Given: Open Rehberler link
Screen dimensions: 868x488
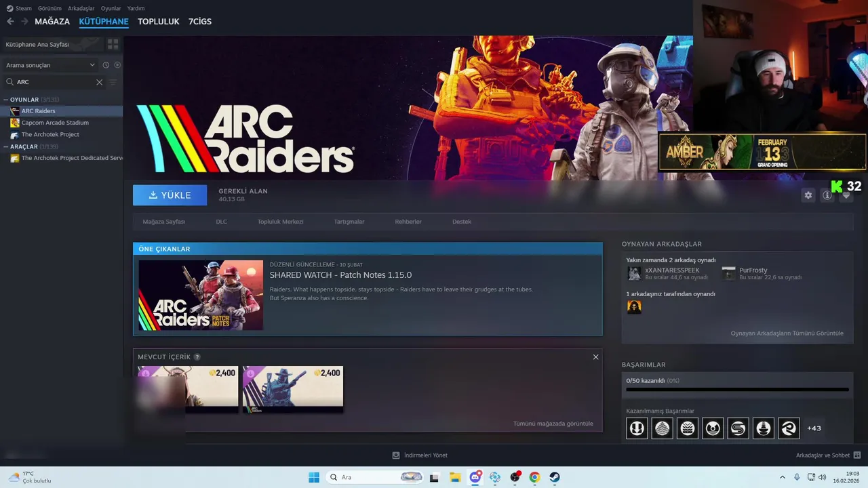Looking at the screenshot, I should (x=408, y=222).
